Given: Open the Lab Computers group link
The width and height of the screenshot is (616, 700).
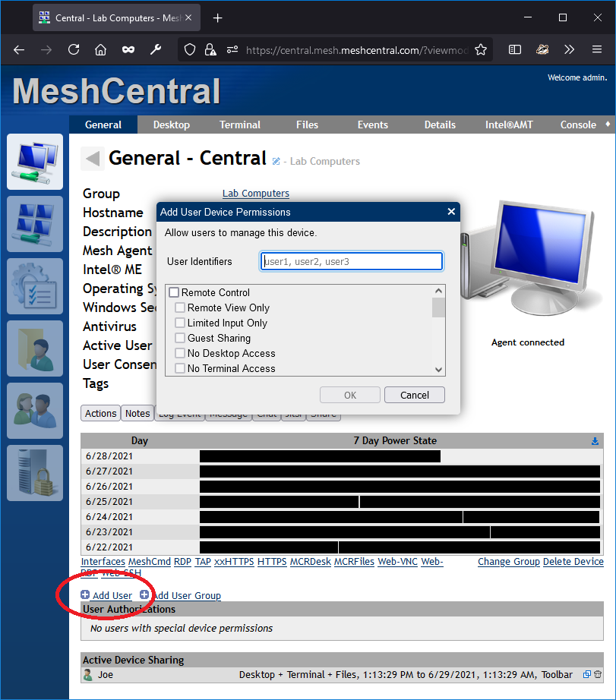Looking at the screenshot, I should [x=255, y=193].
